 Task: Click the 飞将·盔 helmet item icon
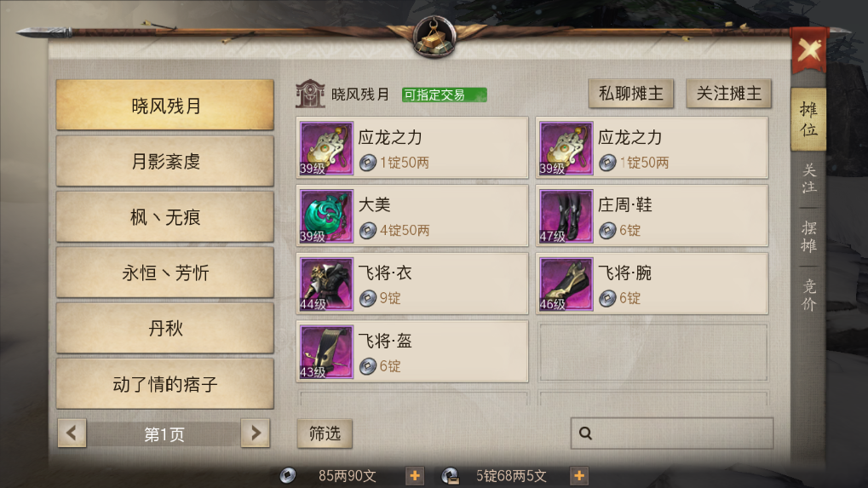click(326, 353)
